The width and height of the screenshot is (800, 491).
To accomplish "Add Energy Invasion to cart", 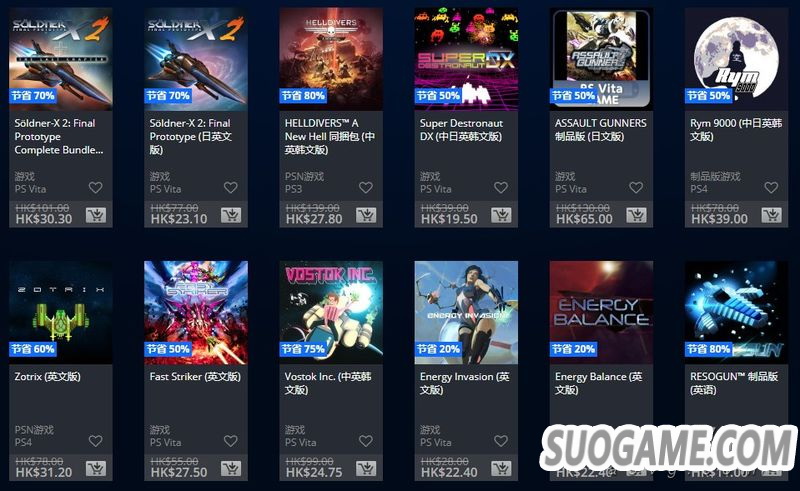I will pyautogui.click(x=502, y=469).
